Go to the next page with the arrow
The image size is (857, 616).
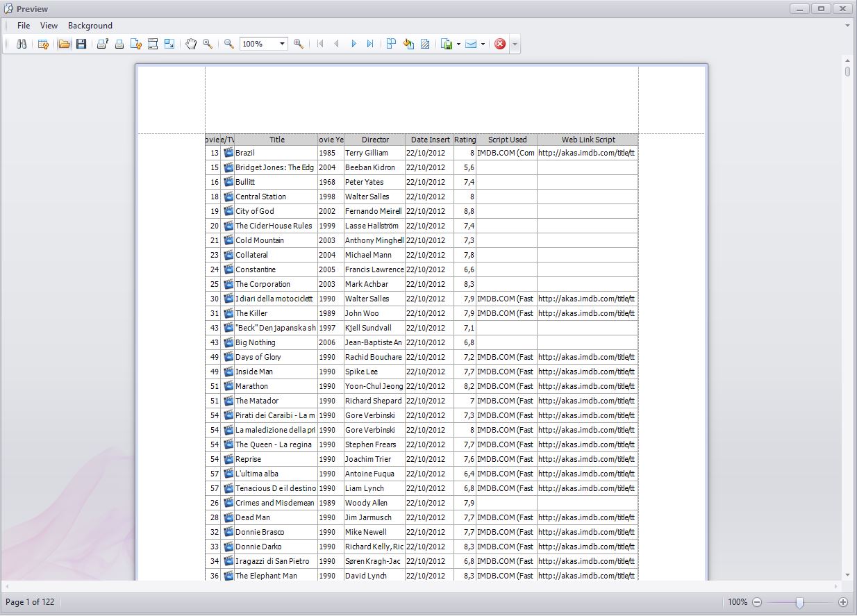coord(353,44)
